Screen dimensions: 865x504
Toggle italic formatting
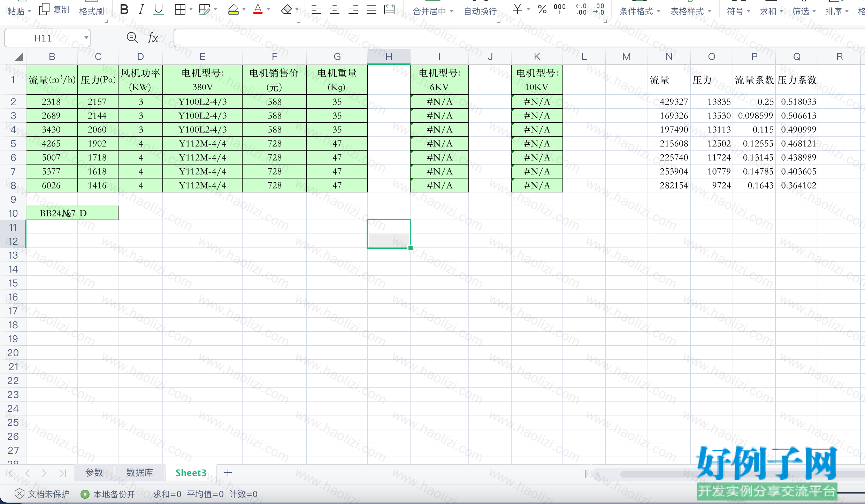tap(141, 9)
